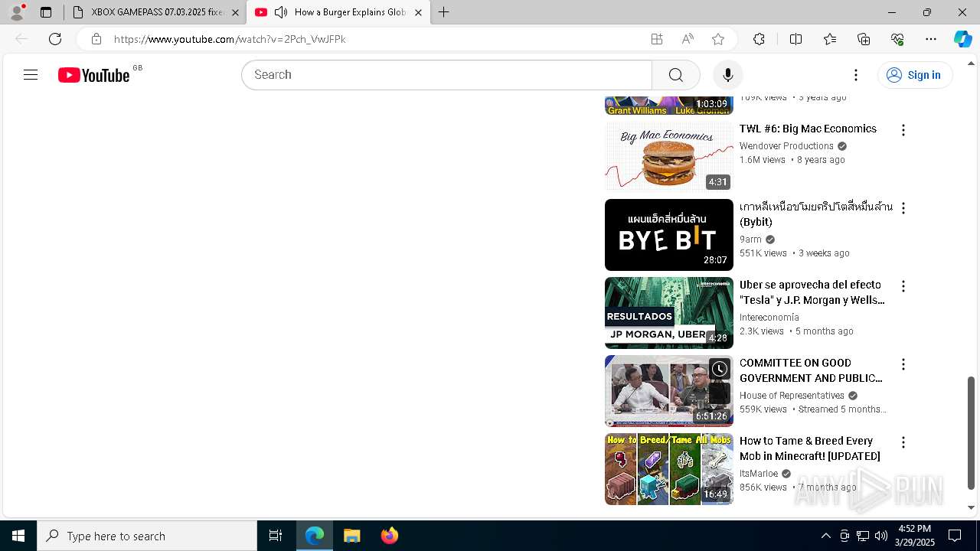Open the JP MORGAN, UBER thumbnail
The width and height of the screenshot is (980, 551).
[669, 313]
